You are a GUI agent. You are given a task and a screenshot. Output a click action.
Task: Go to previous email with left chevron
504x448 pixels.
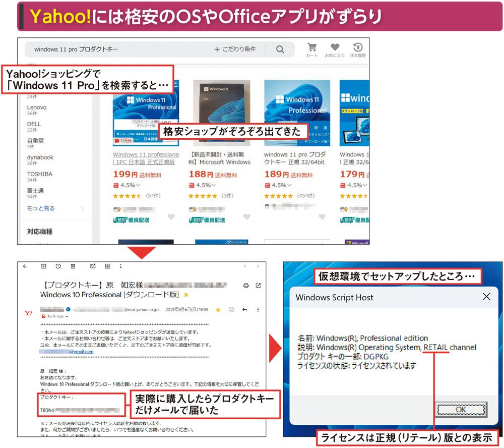245,266
